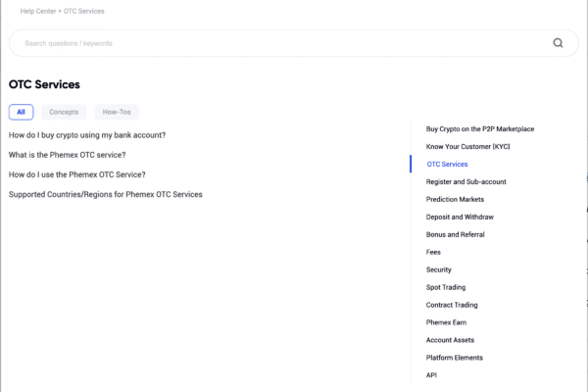
Task: Select Know Your Customer (KYC) category
Action: [468, 147]
